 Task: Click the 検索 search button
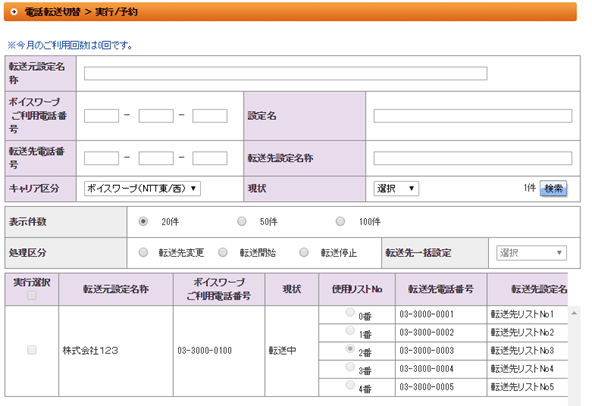tap(553, 188)
